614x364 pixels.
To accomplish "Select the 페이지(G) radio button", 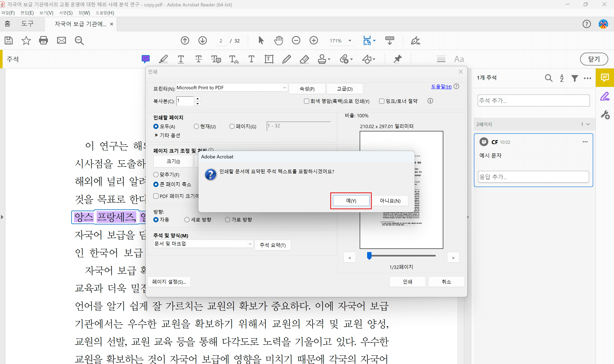I will [232, 126].
